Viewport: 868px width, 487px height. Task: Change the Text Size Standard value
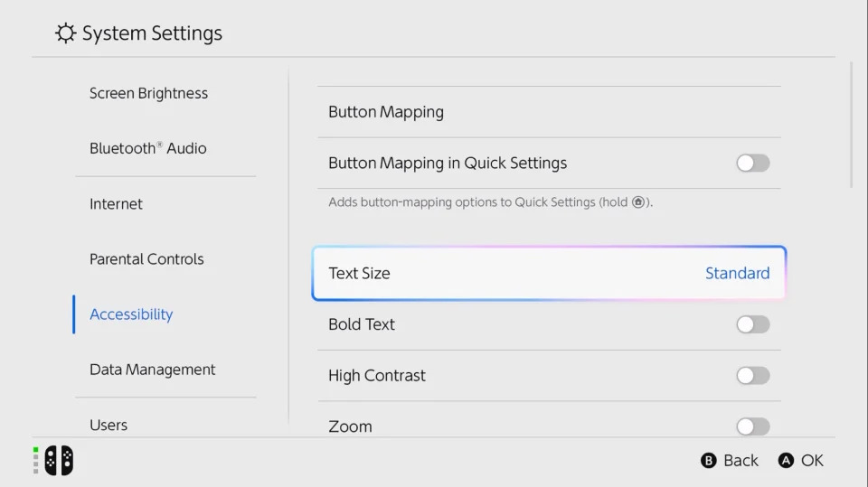point(737,273)
